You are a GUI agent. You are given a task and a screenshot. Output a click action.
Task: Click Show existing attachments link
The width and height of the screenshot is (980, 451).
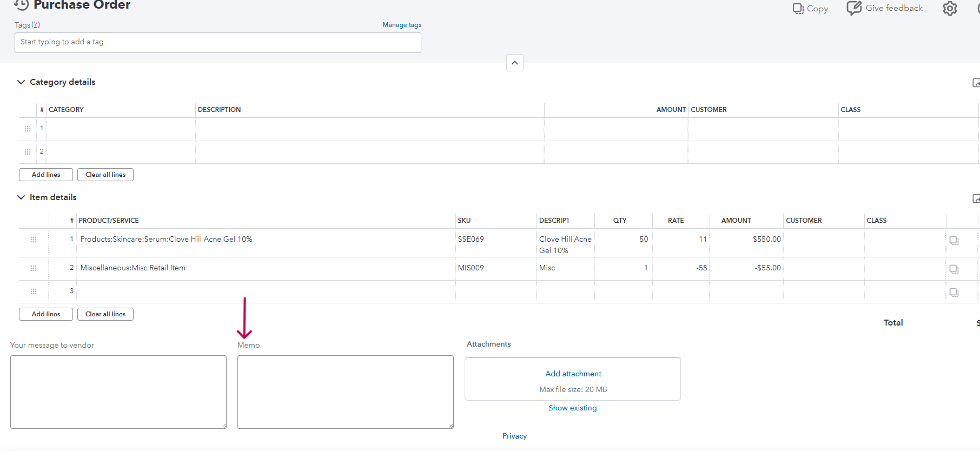point(572,408)
